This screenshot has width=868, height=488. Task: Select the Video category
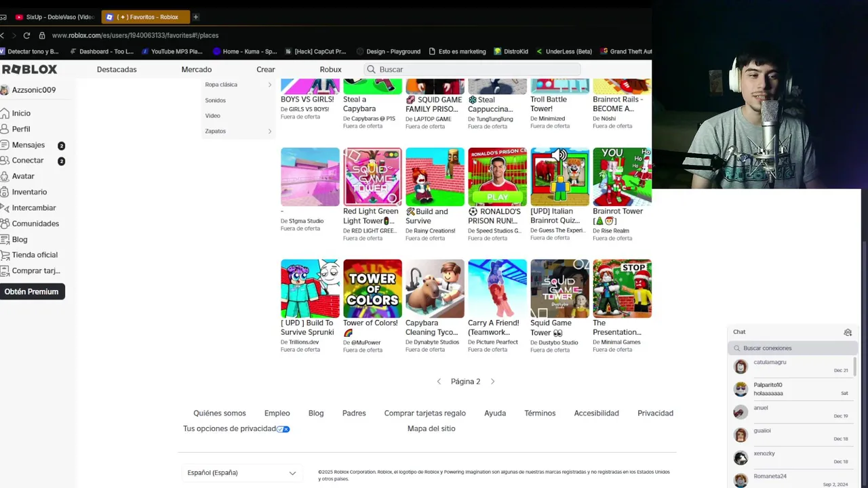click(213, 116)
